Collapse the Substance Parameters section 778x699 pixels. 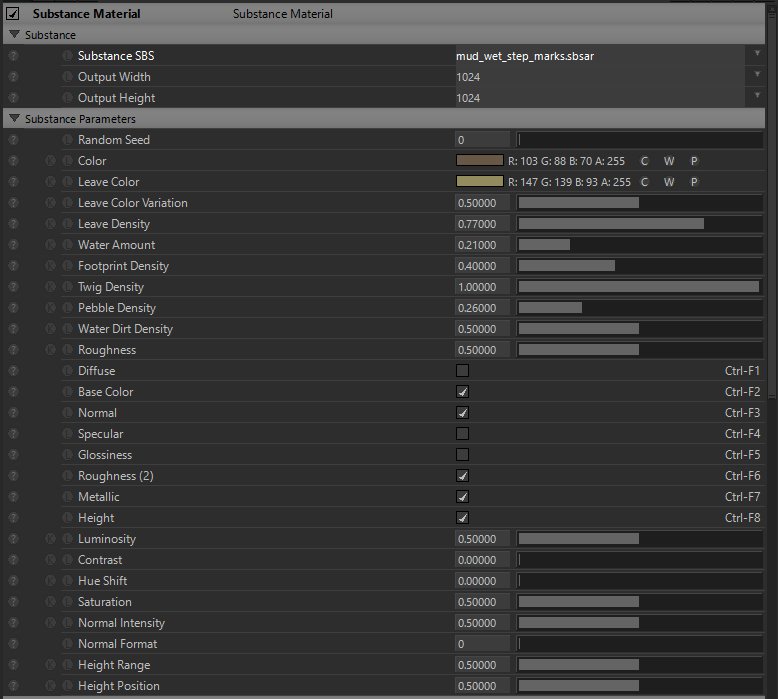(14, 119)
